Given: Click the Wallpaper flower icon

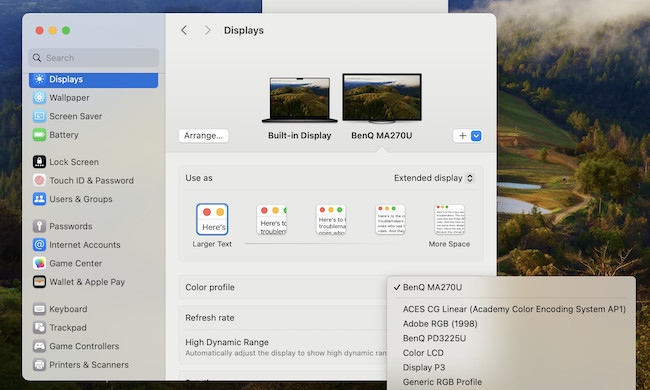Looking at the screenshot, I should tap(39, 98).
